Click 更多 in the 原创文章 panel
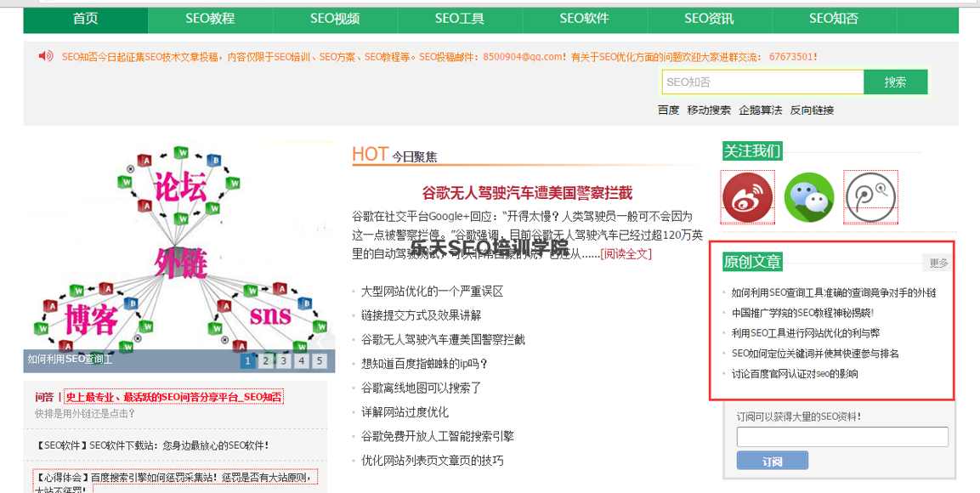The image size is (980, 493). [x=937, y=263]
